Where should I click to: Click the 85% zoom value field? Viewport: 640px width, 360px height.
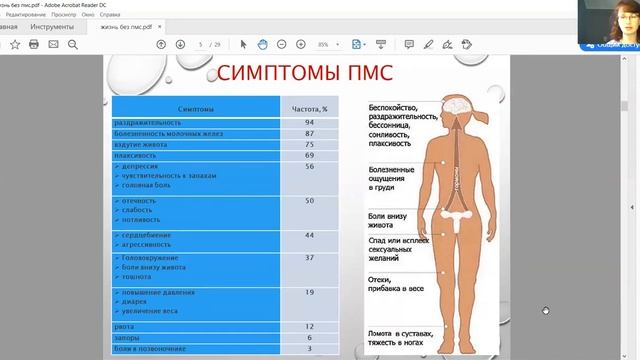click(x=323, y=44)
